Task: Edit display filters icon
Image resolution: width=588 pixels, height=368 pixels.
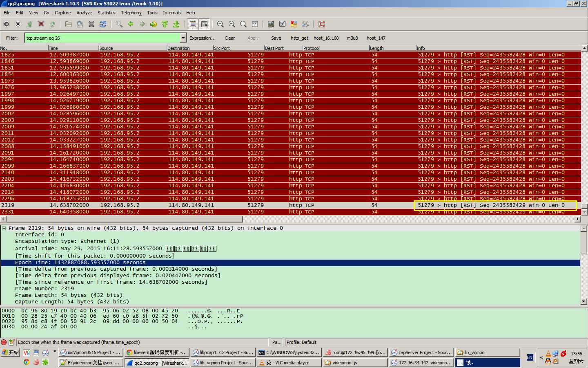Action: (282, 24)
